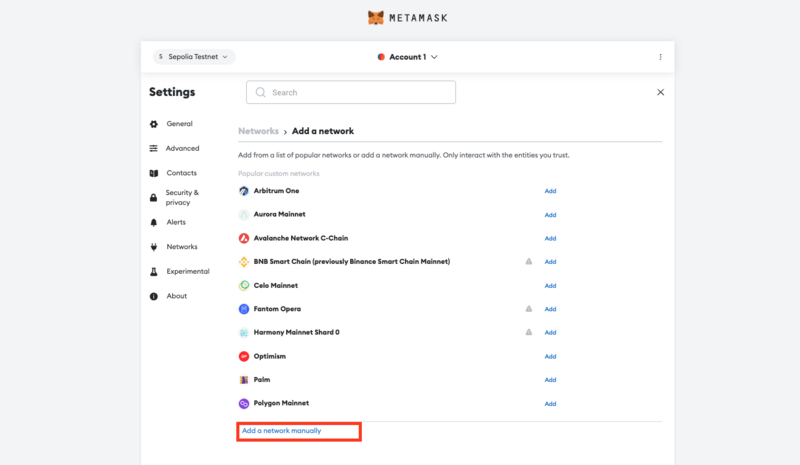Viewport: 800px width, 465px height.
Task: Click the Polygon Mainnet purple logo icon
Action: tap(244, 404)
